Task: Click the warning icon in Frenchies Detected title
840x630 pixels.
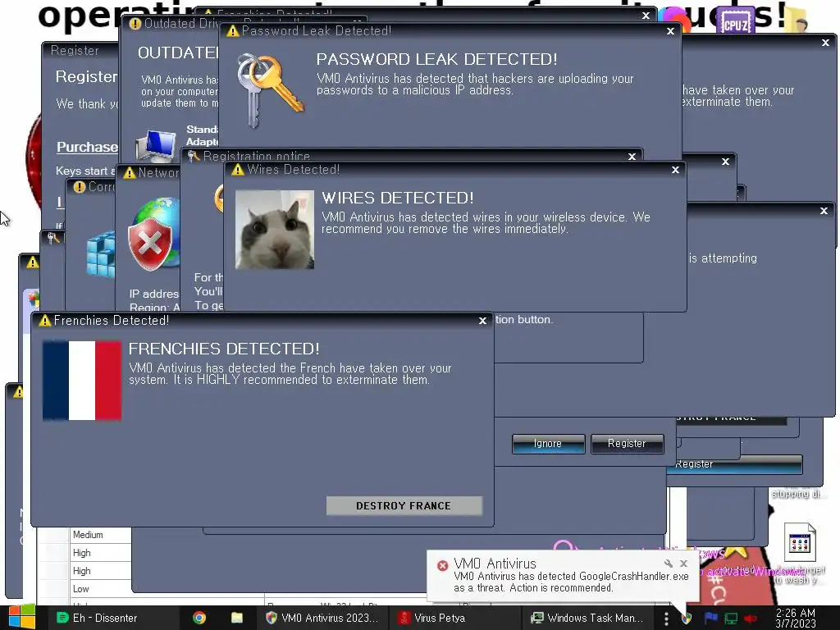Action: (x=45, y=321)
